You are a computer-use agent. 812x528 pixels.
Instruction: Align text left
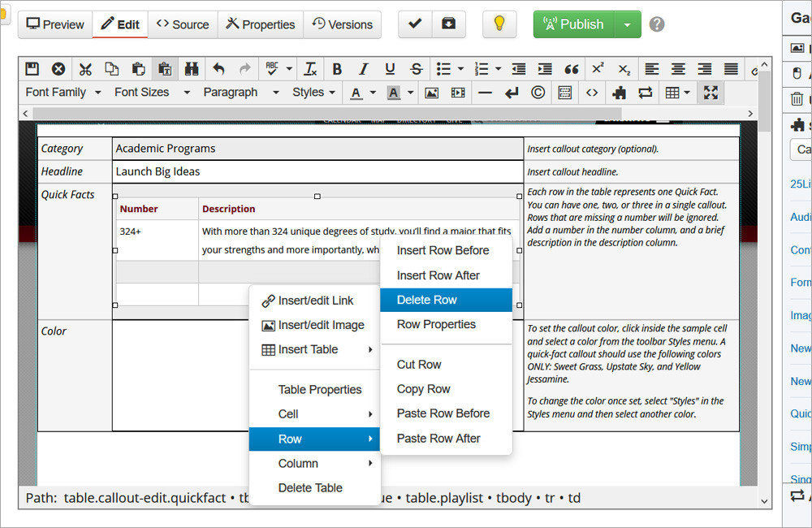click(x=652, y=69)
